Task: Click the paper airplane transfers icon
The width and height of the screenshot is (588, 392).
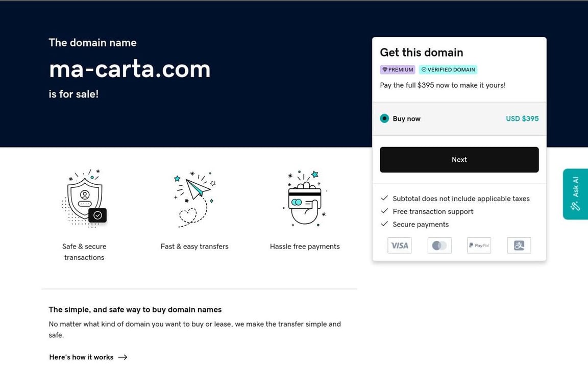Action: pyautogui.click(x=194, y=198)
